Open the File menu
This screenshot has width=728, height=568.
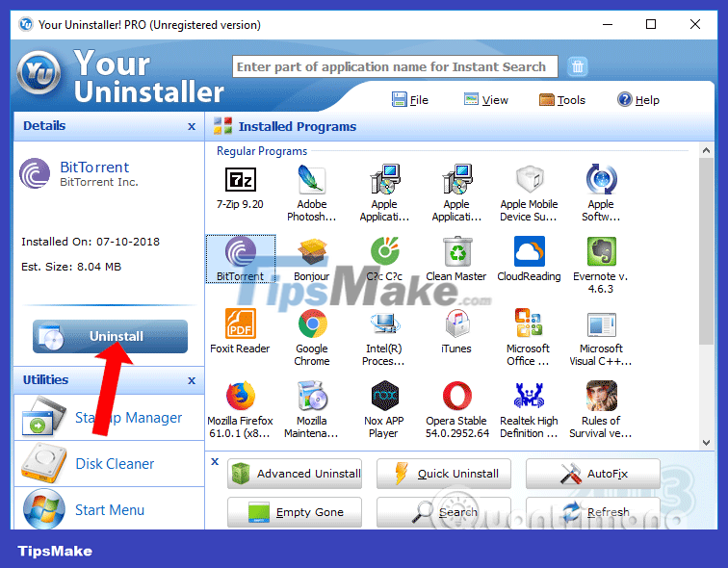410,100
